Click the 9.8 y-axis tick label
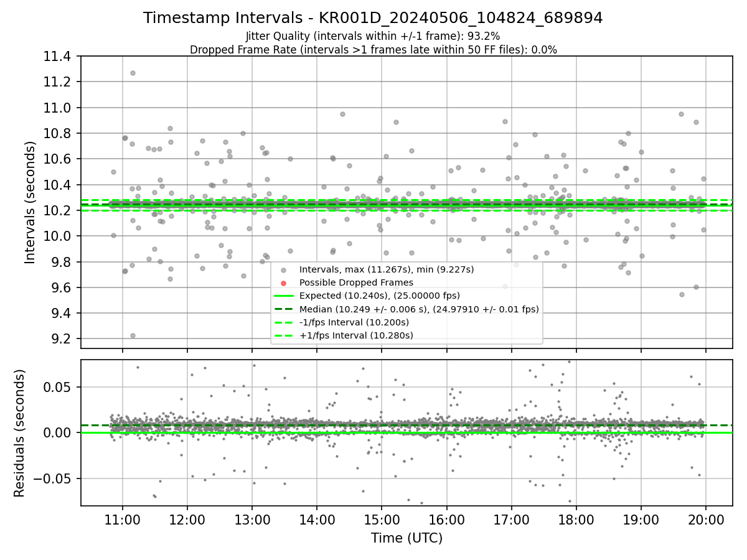Image resolution: width=747 pixels, height=560 pixels. (x=62, y=262)
